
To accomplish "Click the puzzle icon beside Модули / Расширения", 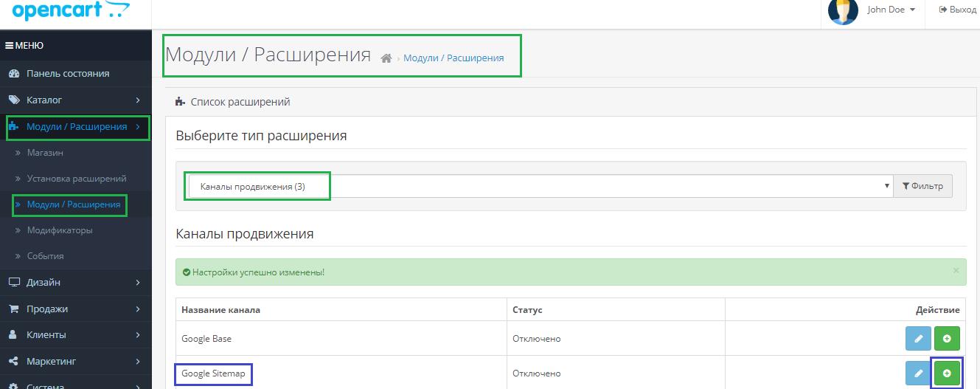I will (13, 127).
